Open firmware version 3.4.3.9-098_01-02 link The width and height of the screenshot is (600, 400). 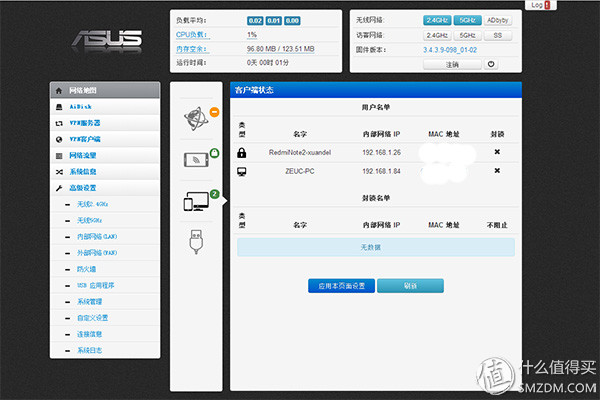(x=450, y=50)
